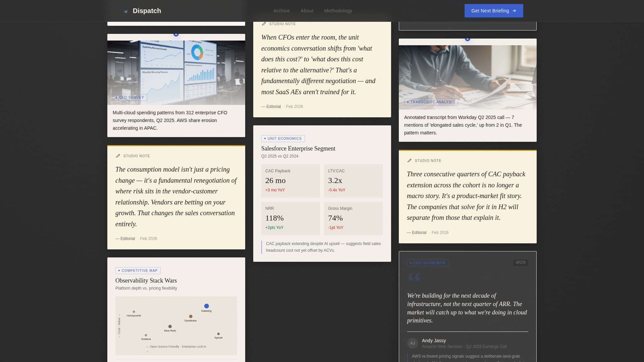Open the Archive nav item
This screenshot has height=362, width=644.
pos(281,11)
